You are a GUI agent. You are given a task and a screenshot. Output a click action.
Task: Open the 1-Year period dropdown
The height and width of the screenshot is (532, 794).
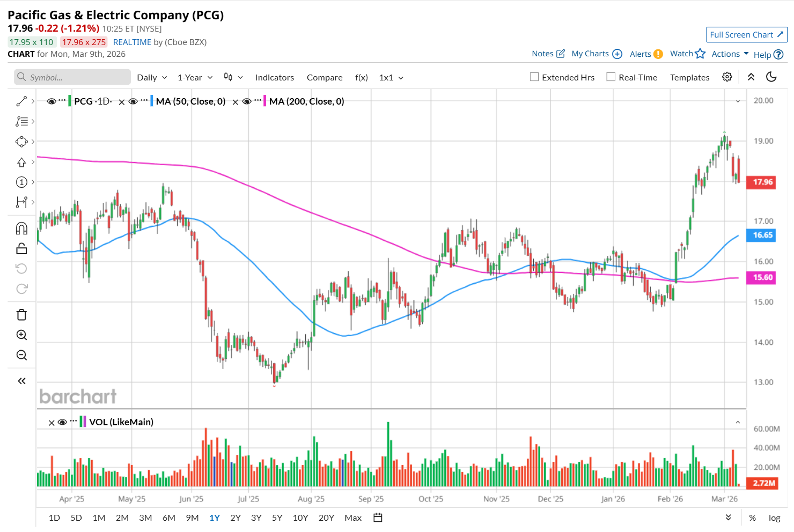point(195,77)
